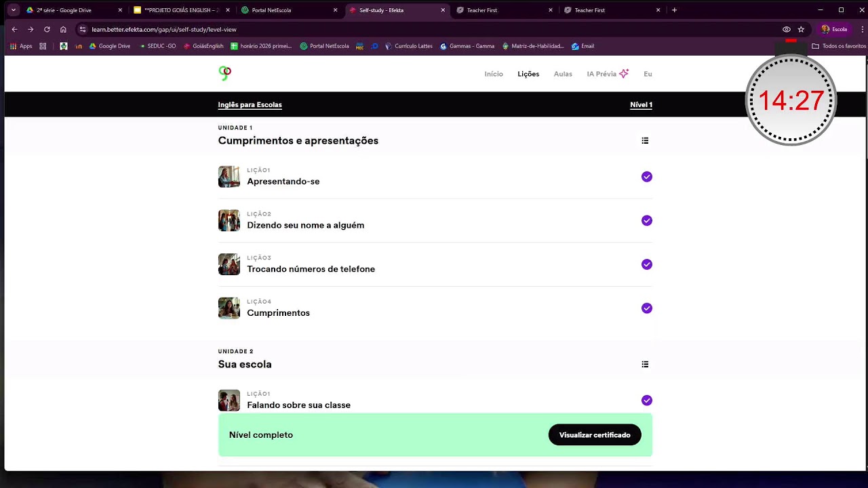Open Unidade 1 lesson list icon
868x488 pixels.
pos(645,141)
